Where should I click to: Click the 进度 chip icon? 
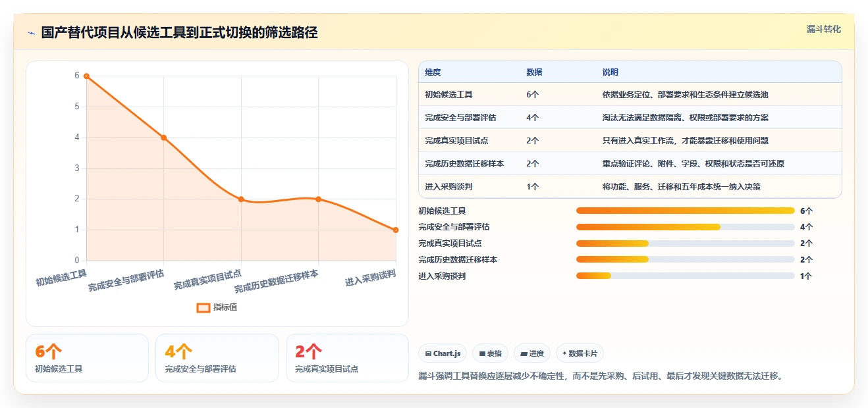pyautogui.click(x=524, y=354)
